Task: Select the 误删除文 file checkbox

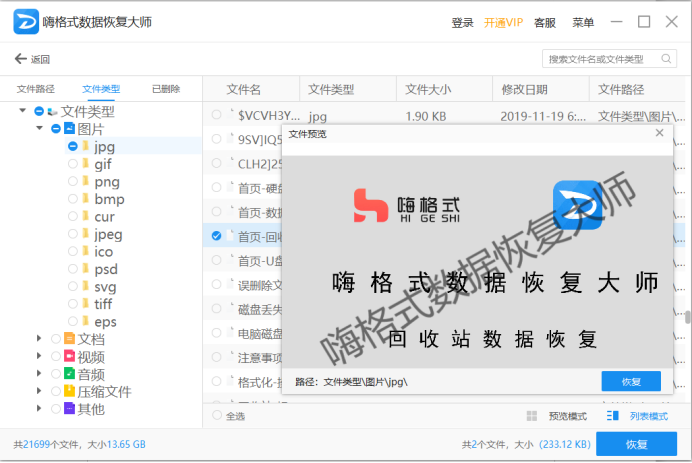Action: [x=216, y=284]
